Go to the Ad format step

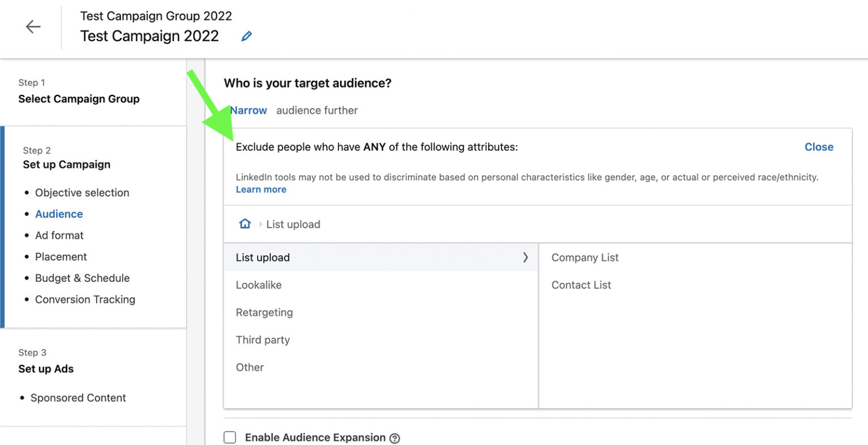click(x=59, y=235)
